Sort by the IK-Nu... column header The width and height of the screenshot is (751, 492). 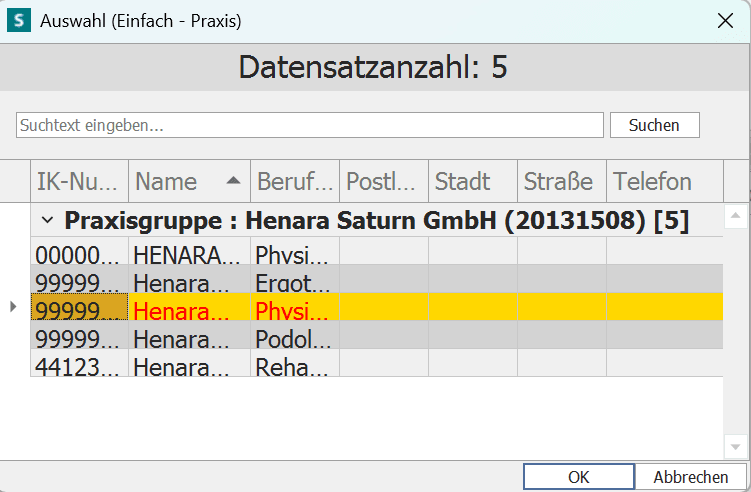[80, 182]
